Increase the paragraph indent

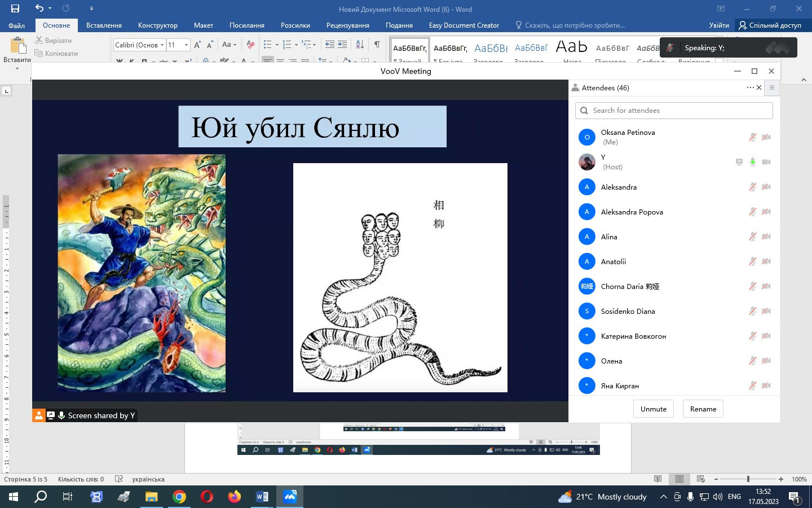(x=342, y=45)
